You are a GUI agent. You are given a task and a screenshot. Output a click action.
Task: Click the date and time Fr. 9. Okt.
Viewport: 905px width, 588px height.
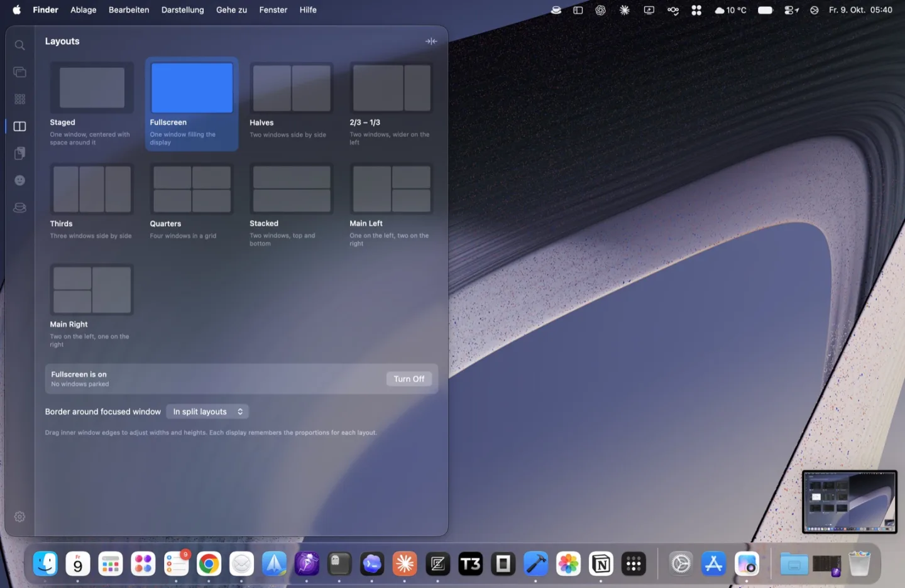click(860, 10)
